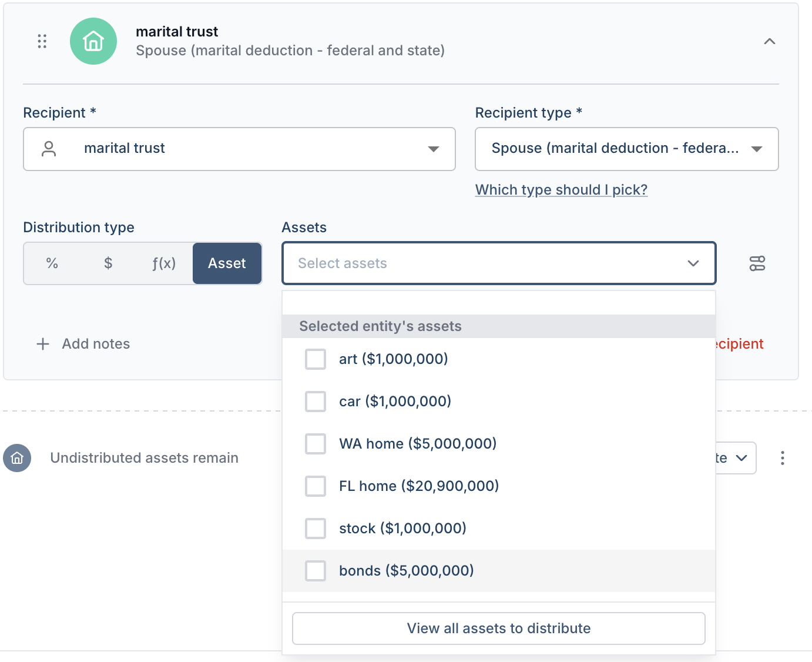Click the grey house icon beside Undistributed assets
Image resolution: width=812 pixels, height=662 pixels.
point(17,458)
